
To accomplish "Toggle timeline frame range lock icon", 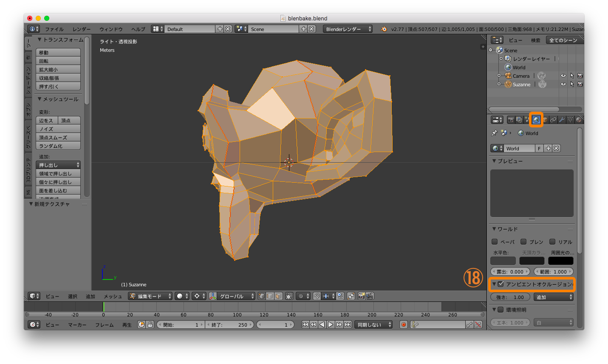I will [x=150, y=324].
